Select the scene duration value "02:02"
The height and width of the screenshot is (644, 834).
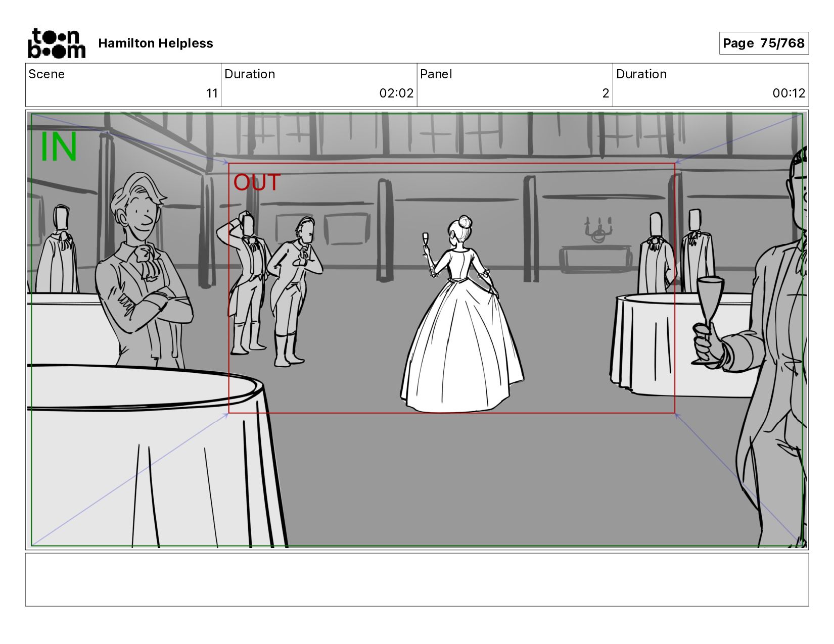click(x=396, y=93)
